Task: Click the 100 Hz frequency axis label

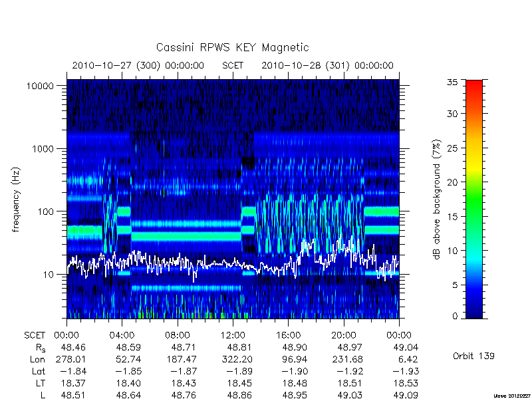Action: [46, 211]
